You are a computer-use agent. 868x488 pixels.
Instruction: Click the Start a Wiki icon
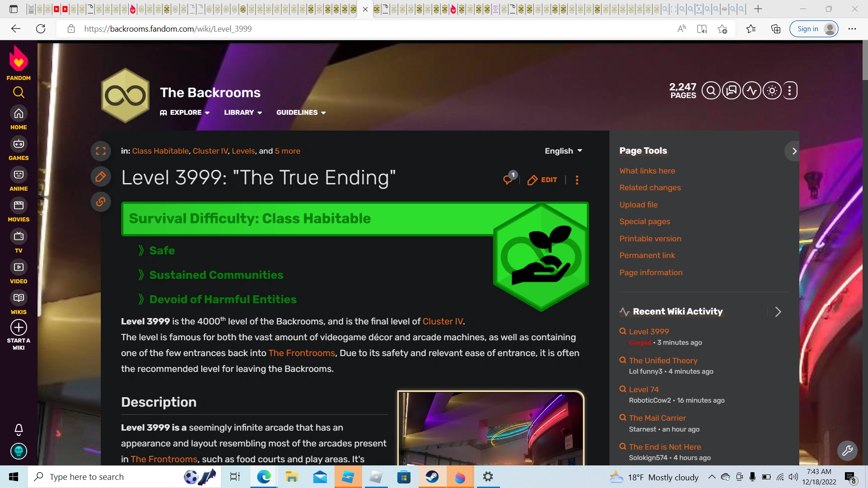pos(19,328)
